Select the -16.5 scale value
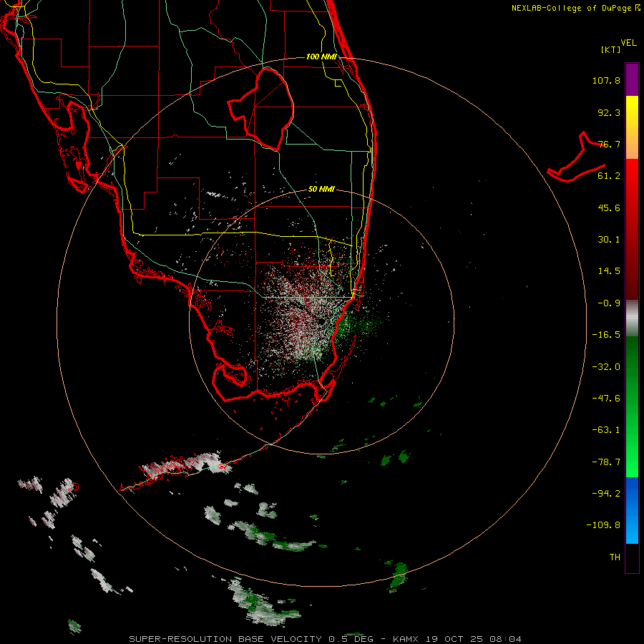This screenshot has width=644, height=644. [606, 335]
